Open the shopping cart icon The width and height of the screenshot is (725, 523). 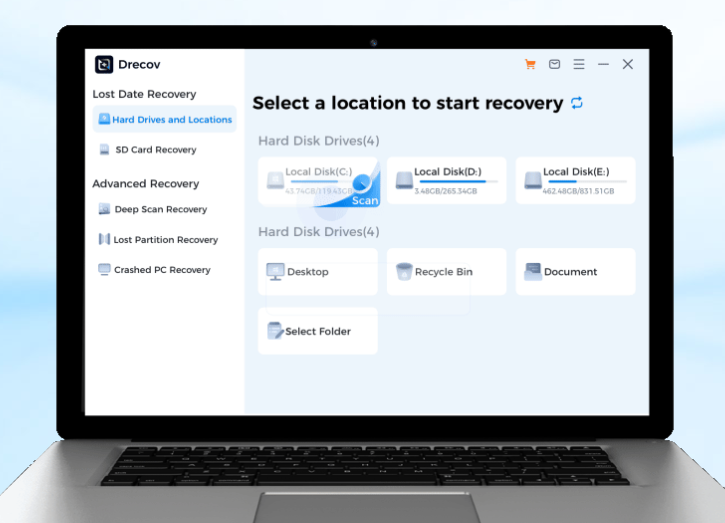pos(530,64)
